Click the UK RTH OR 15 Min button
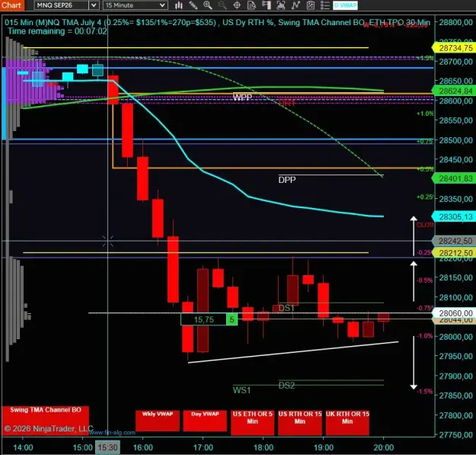476x455 pixels. (347, 422)
